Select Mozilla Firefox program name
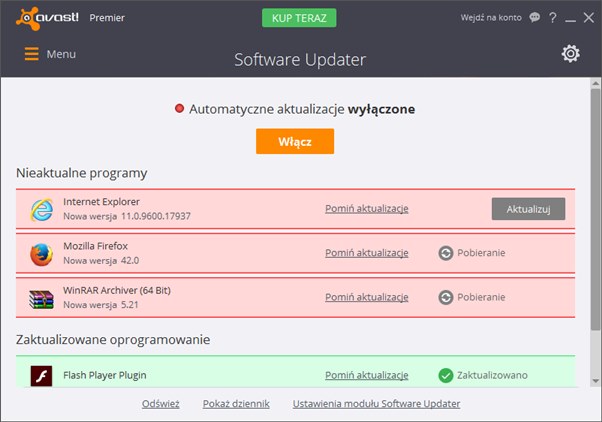The image size is (602, 422). pyautogui.click(x=96, y=246)
